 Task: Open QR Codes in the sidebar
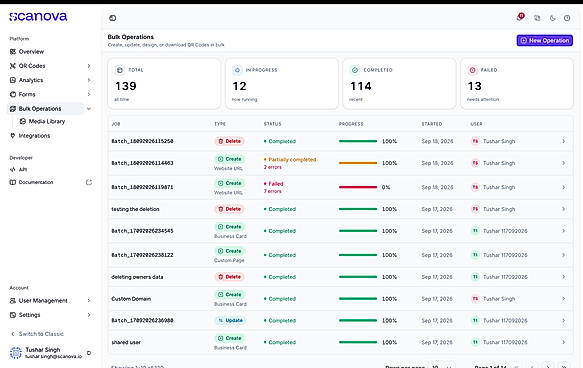click(32, 66)
